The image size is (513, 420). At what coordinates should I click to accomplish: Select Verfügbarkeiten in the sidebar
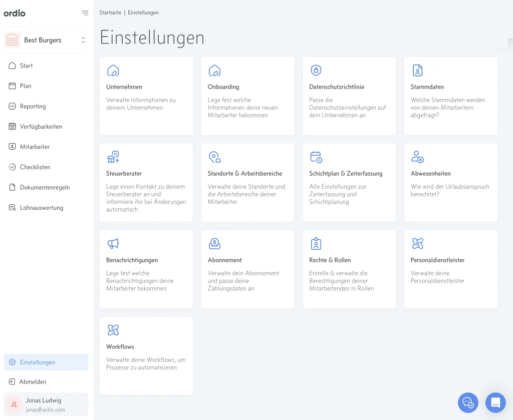(x=41, y=127)
